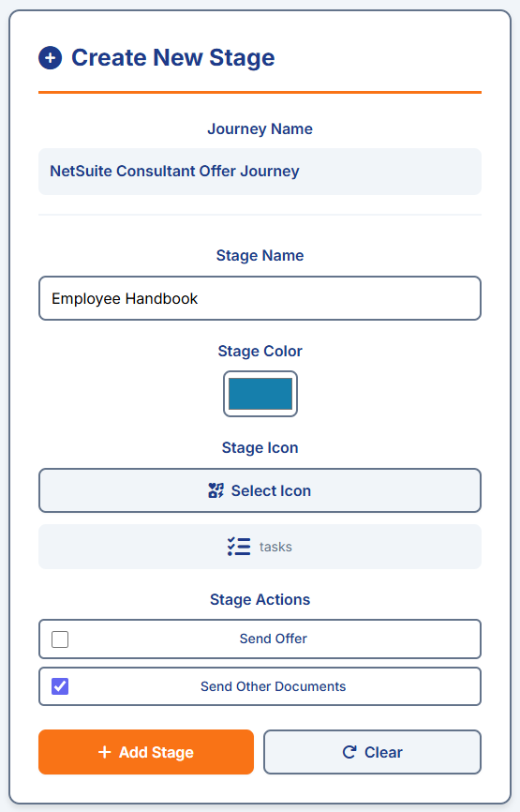Image resolution: width=520 pixels, height=812 pixels.
Task: Click the plus circle icon beside Create New Stage
Action: coord(51,57)
